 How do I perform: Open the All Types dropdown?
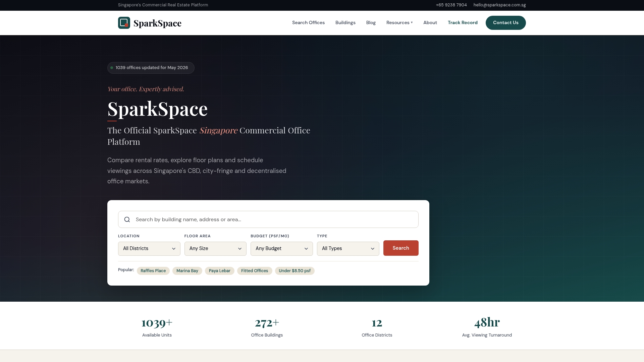click(348, 249)
